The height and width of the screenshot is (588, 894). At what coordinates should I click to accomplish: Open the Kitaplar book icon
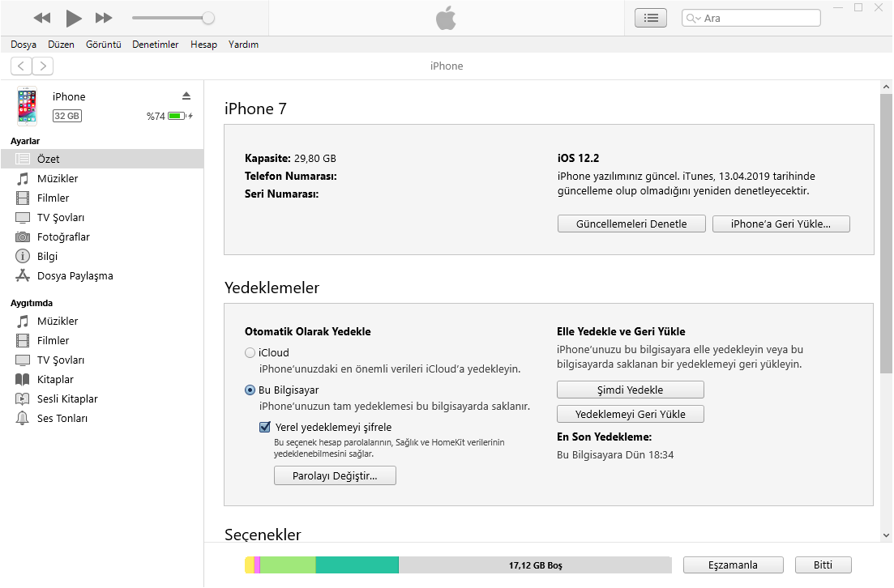pyautogui.click(x=22, y=380)
